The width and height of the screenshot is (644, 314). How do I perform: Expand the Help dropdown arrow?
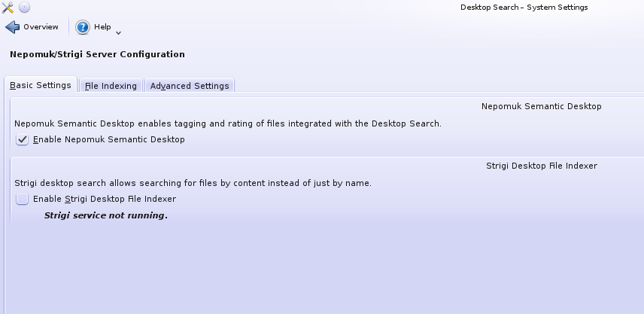tap(118, 32)
